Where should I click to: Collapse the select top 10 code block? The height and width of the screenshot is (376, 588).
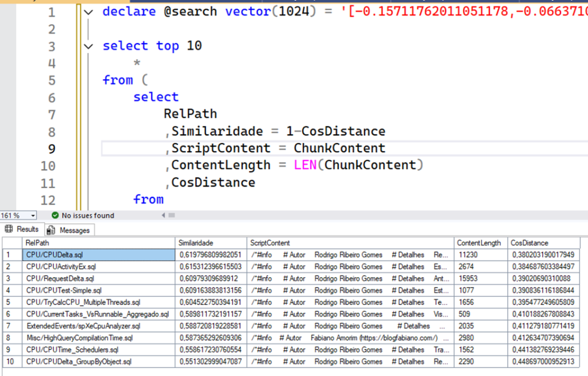(88, 46)
